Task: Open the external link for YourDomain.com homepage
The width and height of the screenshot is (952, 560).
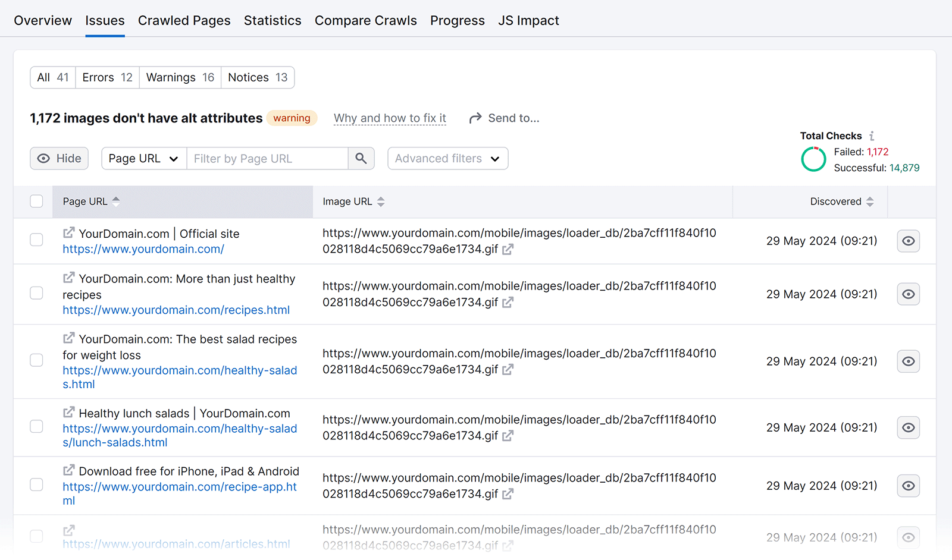Action: [x=68, y=232]
